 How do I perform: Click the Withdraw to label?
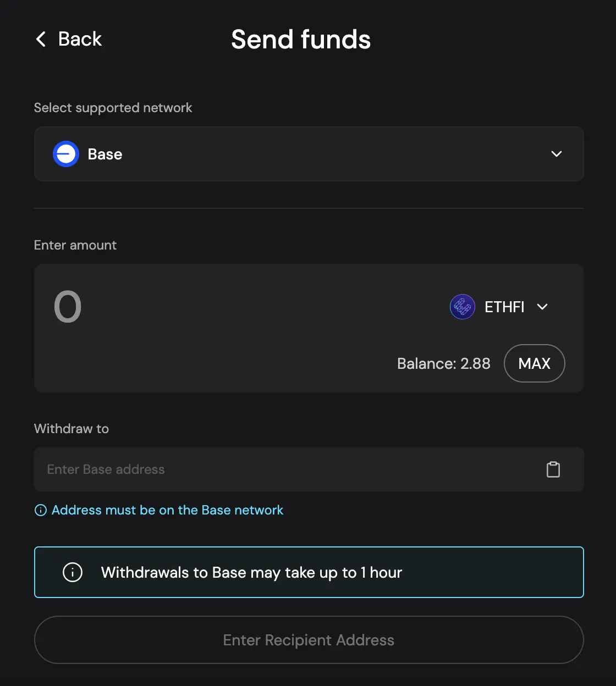(x=71, y=429)
